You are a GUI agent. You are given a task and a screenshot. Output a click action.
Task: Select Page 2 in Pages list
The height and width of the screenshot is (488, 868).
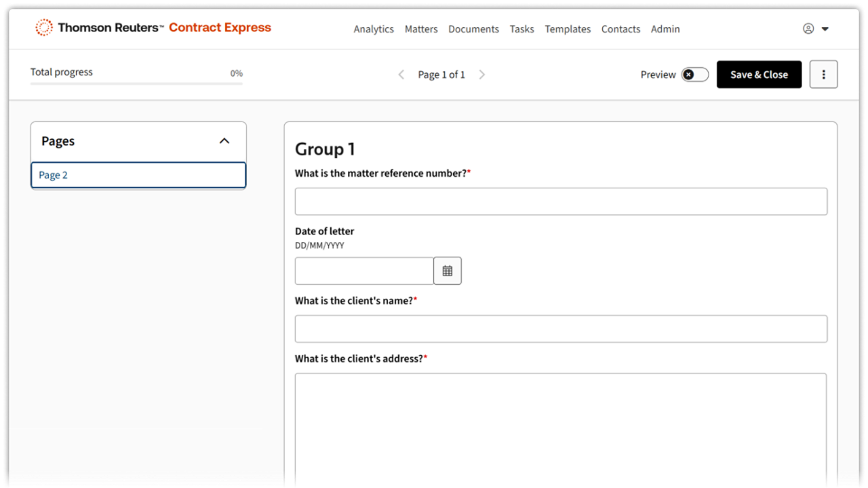pos(138,175)
